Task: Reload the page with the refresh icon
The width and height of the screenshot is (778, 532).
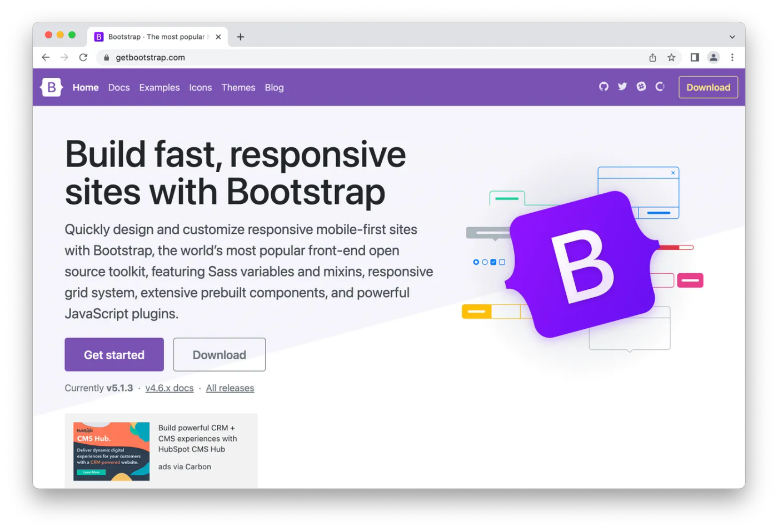Action: coord(83,57)
